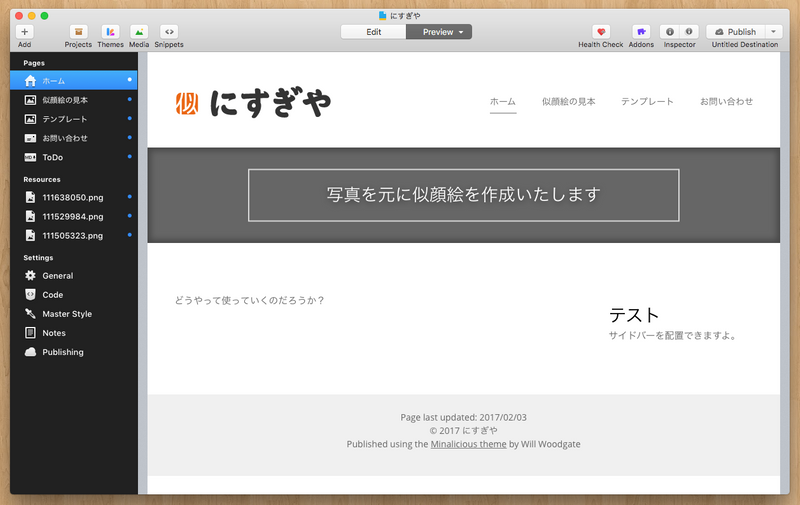
Task: Open the Addons puzzle icon
Action: pos(641,32)
